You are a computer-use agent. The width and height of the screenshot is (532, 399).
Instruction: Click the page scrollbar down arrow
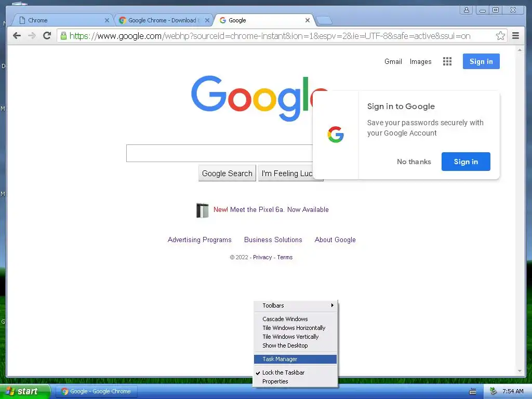click(520, 371)
